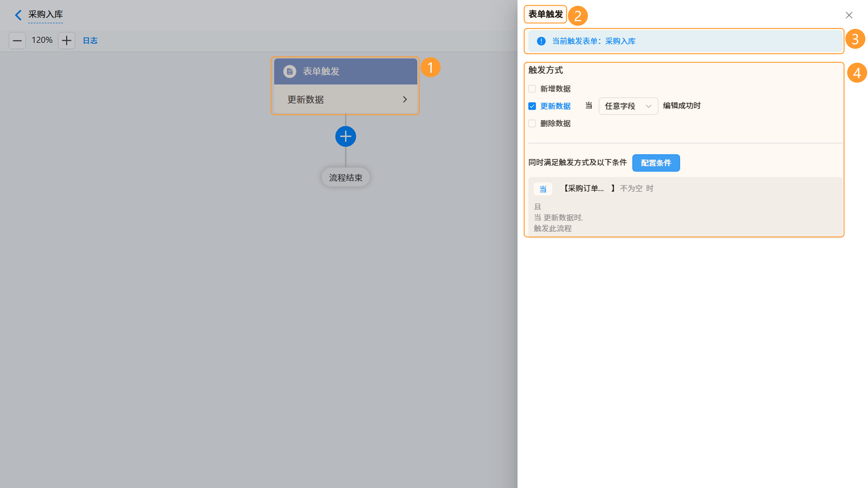Zoom out with the minus button
Image resolution: width=868 pixels, height=488 pixels.
point(17,41)
